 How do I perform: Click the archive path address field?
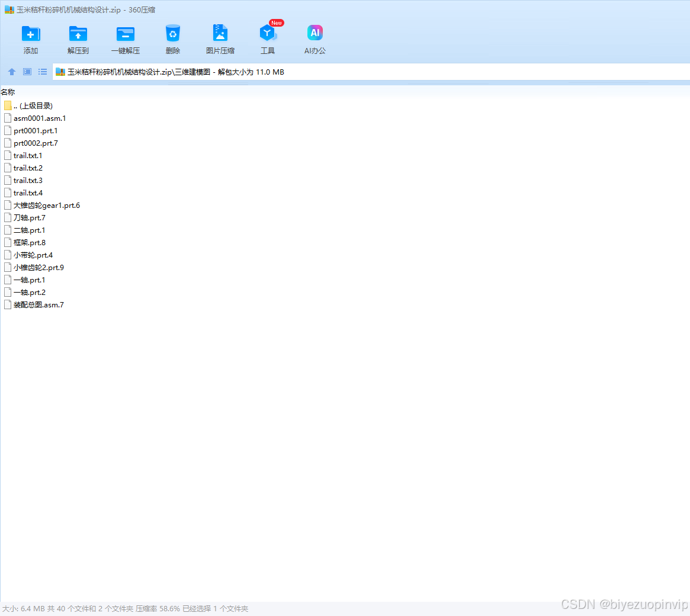click(371, 72)
